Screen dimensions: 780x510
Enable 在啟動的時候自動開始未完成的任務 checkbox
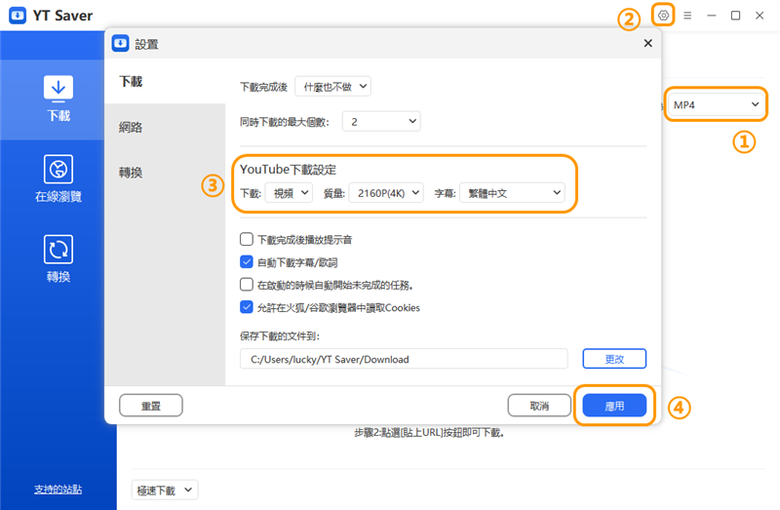pyautogui.click(x=246, y=285)
